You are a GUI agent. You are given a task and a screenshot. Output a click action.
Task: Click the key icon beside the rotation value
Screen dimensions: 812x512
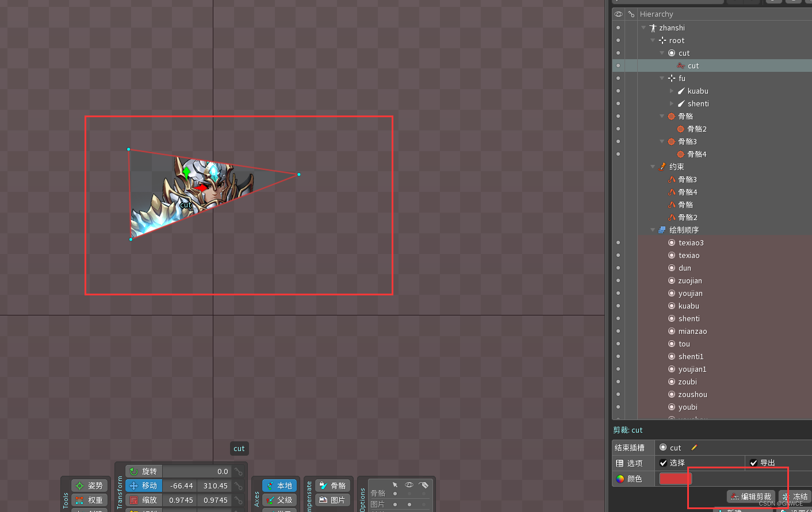[x=239, y=471]
